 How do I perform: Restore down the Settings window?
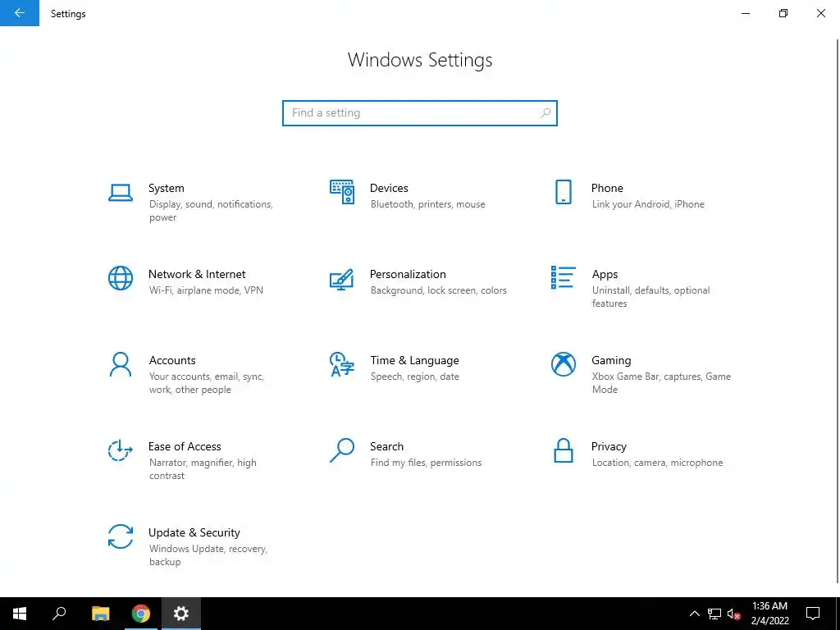pyautogui.click(x=783, y=13)
